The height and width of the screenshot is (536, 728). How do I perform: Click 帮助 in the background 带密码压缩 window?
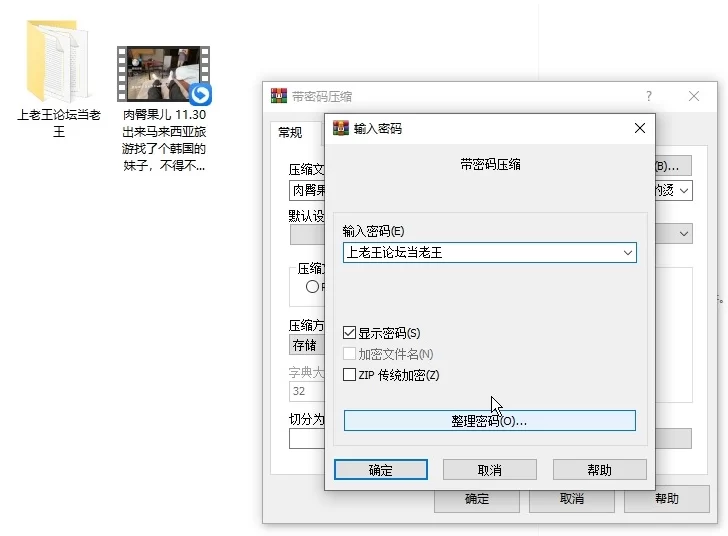coord(667,499)
